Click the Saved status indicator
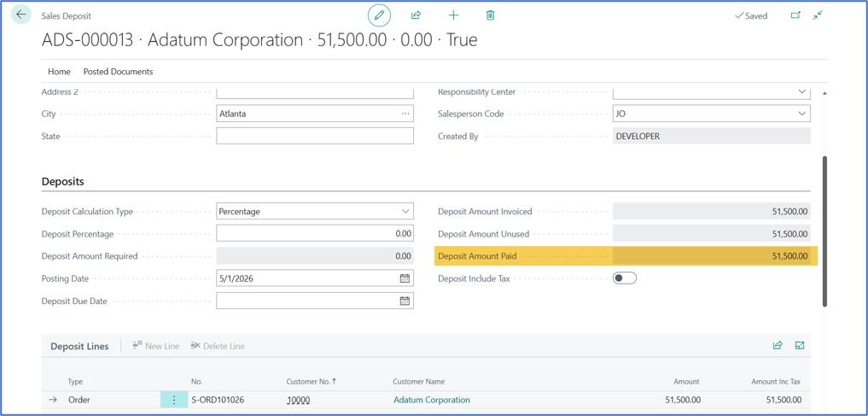The image size is (868, 416). pos(750,16)
